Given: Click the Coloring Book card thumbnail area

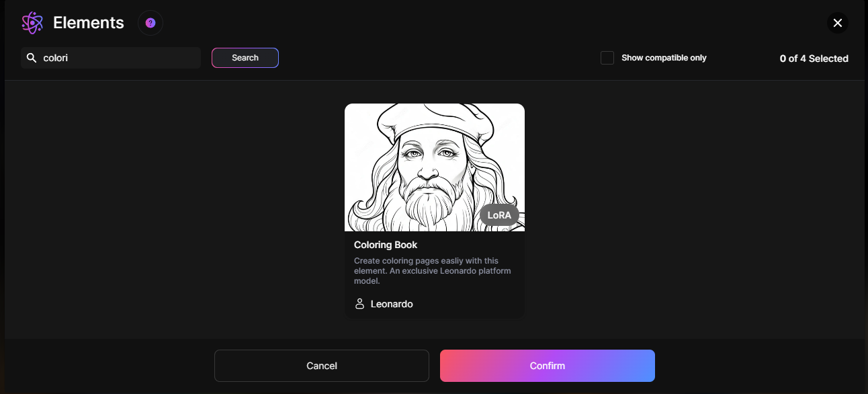Looking at the screenshot, I should coord(435,167).
